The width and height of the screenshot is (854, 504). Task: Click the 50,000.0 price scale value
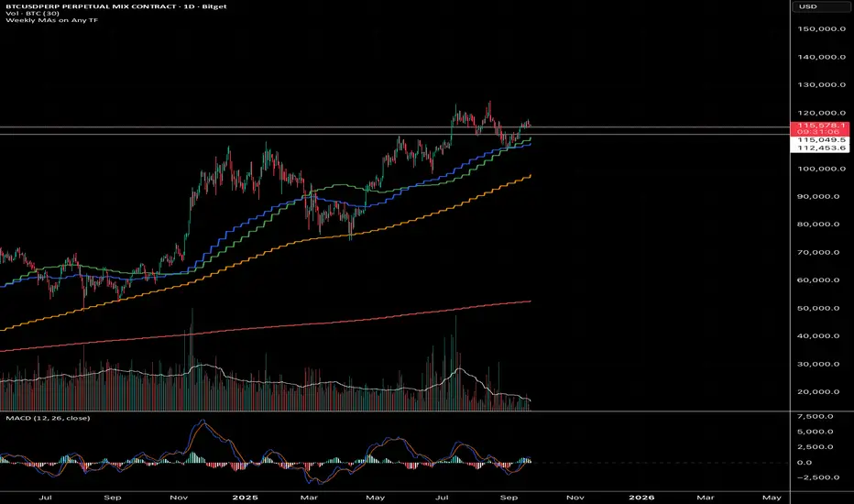(818, 308)
